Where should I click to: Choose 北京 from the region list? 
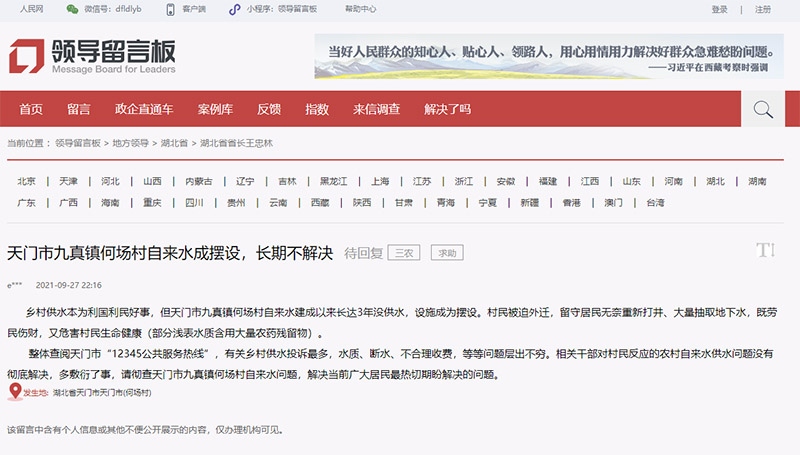pyautogui.click(x=26, y=181)
